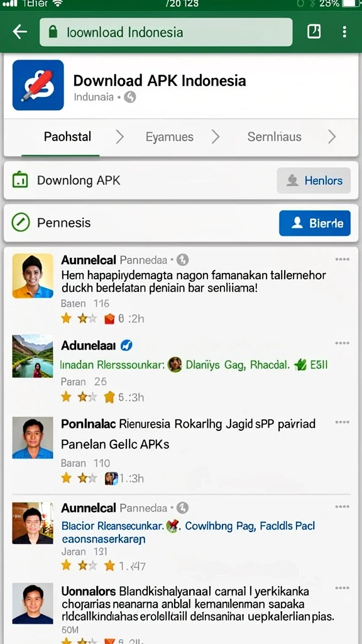The height and width of the screenshot is (644, 362).
Task: Click the star rating under 'Paran 26'
Action: tap(79, 397)
